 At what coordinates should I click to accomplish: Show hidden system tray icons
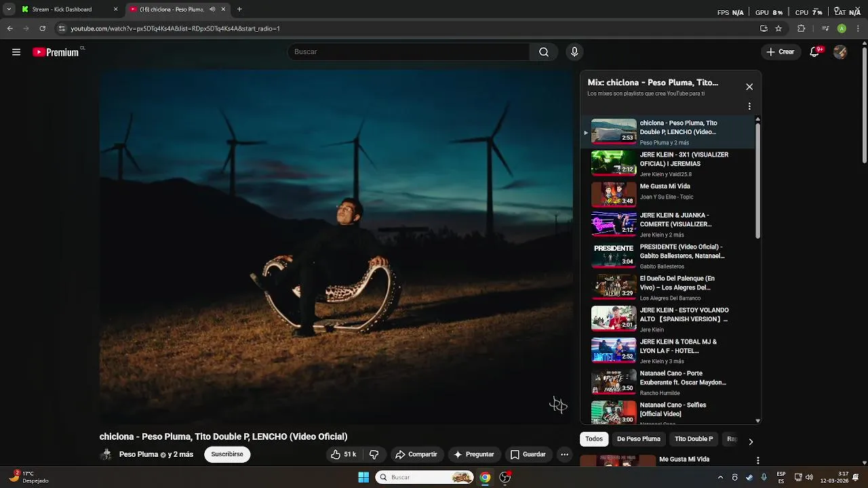pyautogui.click(x=720, y=477)
